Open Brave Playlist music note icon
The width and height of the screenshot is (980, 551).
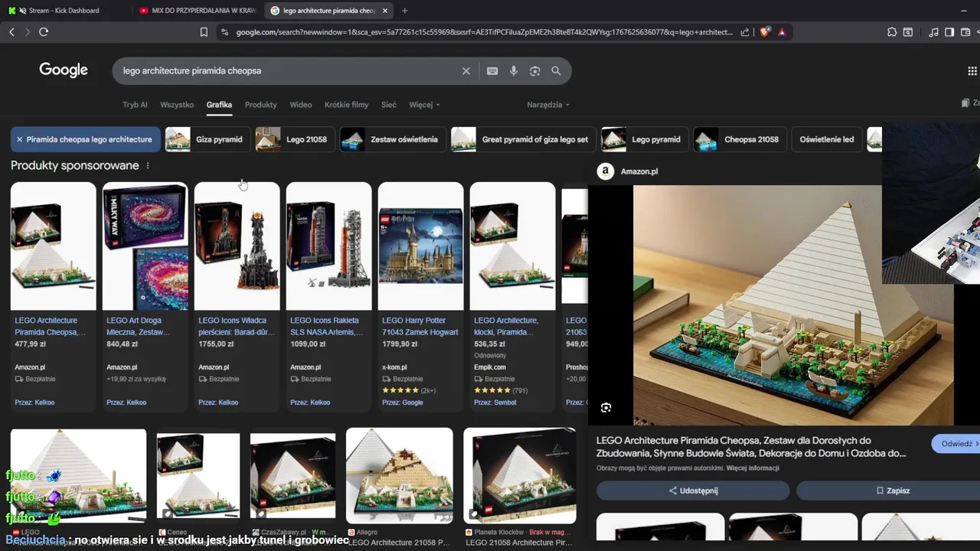(933, 32)
